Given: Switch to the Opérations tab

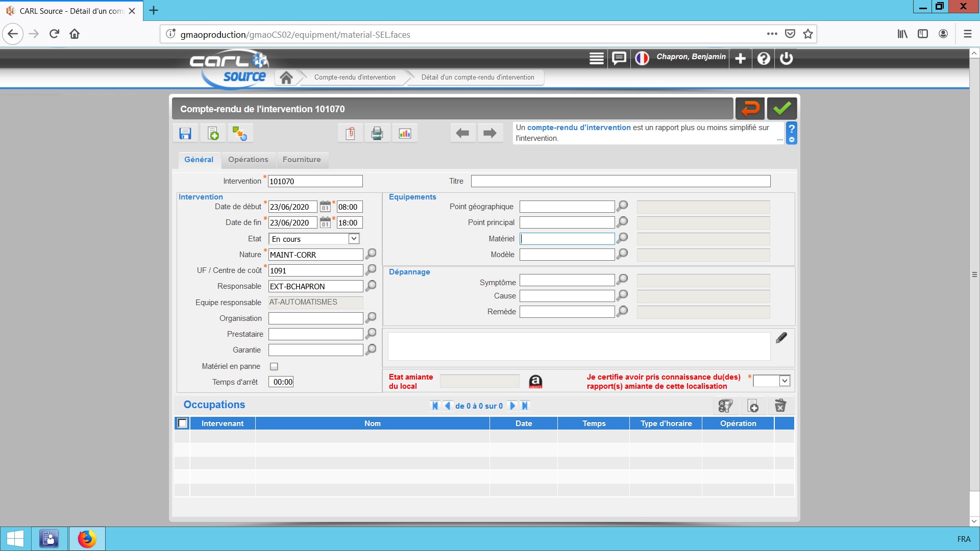Looking at the screenshot, I should click(x=248, y=160).
